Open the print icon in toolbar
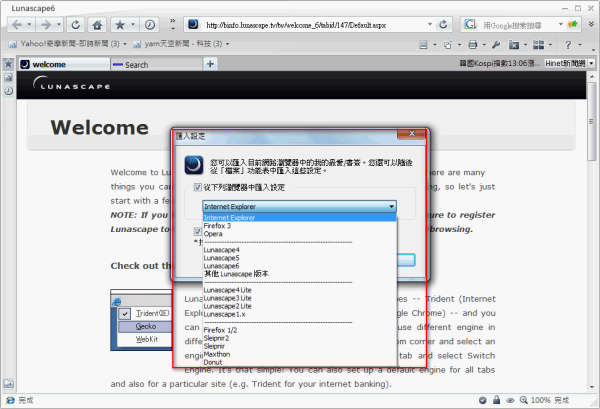Screen dimensions: 600x409 point(473,45)
